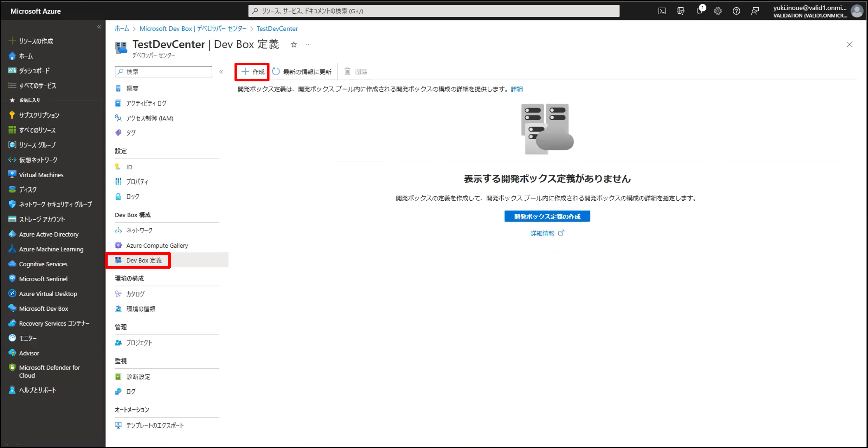Screen dimensions: 868x448
Task: Open Microsoft Dev Box breadcrumb link
Action: click(193, 29)
